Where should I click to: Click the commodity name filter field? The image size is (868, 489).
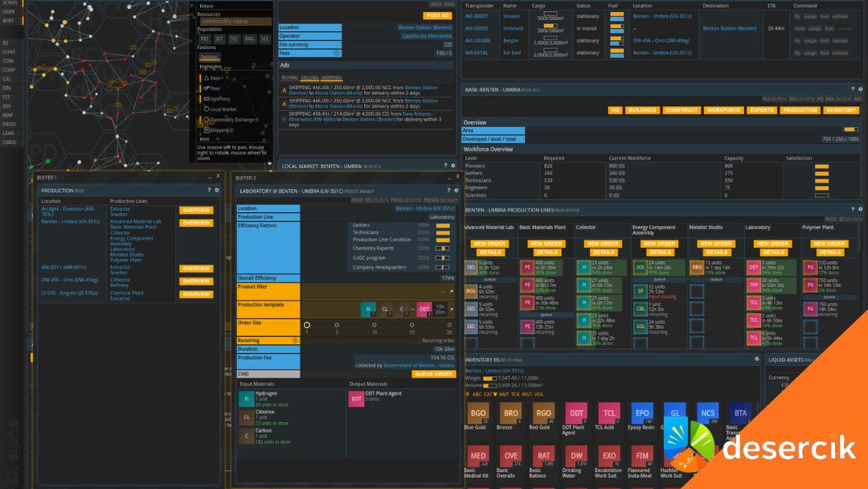[234, 21]
